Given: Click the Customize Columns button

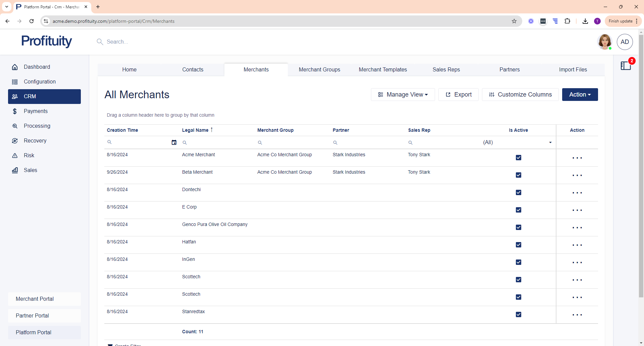Looking at the screenshot, I should click(520, 95).
